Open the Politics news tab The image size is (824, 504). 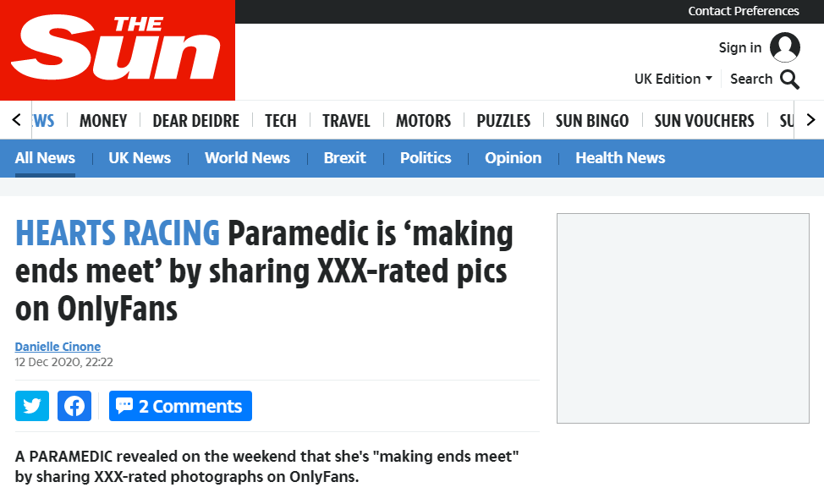pyautogui.click(x=426, y=157)
